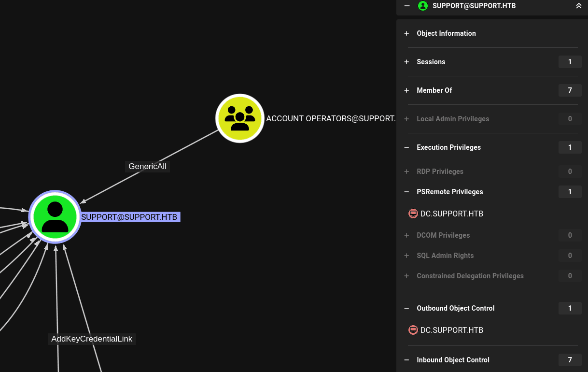The height and width of the screenshot is (372, 588).
Task: Click the plus icon beside Sessions
Action: (406, 62)
